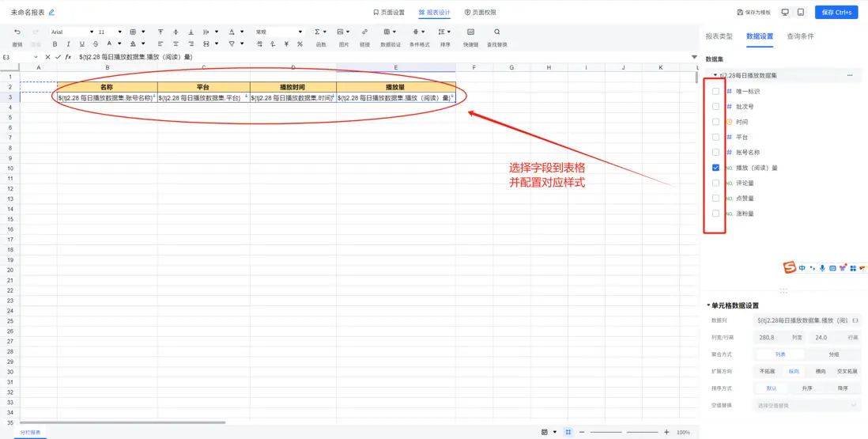This screenshot has height=439, width=868.
Task: Open the 排序 sort dropdown
Action: tap(448, 32)
